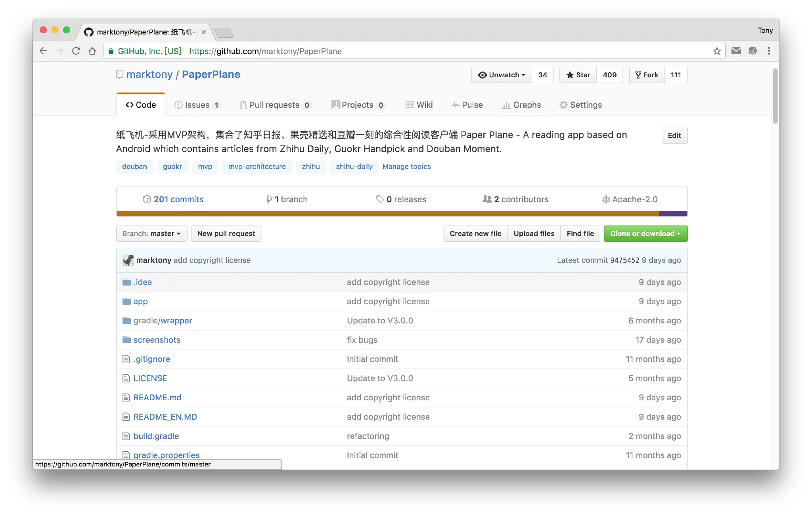Screen dimensions: 812x516
Task: Open the glasses-face extension icon
Action: [x=753, y=51]
